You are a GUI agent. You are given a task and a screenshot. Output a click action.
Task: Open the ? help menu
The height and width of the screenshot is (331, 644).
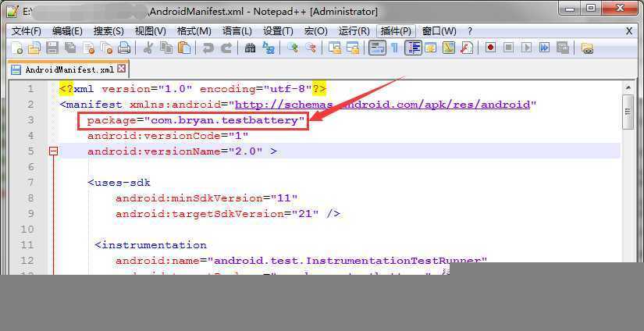tap(470, 30)
